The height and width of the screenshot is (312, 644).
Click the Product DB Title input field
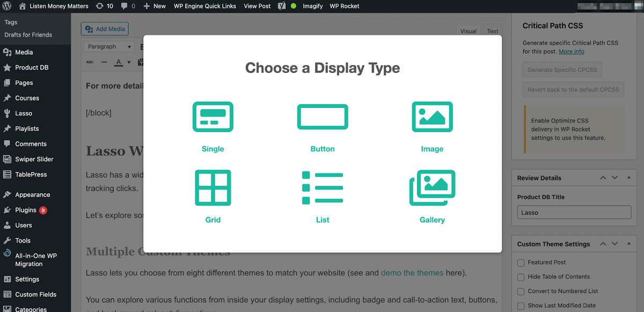tap(574, 213)
